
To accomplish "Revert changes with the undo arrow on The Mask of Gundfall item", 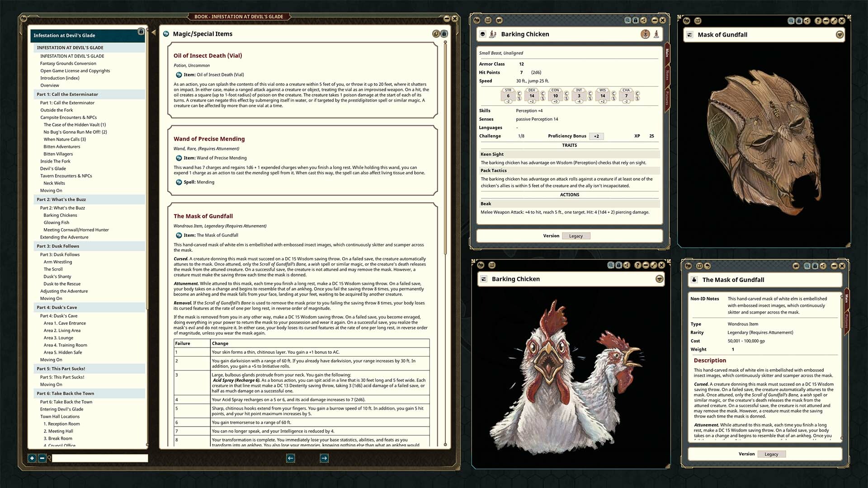I will point(708,266).
